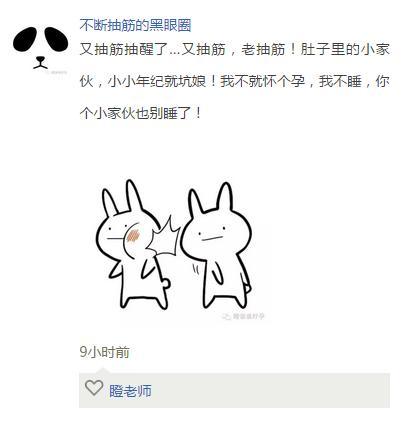Click the empty gray area of likes bar
The height and width of the screenshot is (421, 412).
click(270, 390)
